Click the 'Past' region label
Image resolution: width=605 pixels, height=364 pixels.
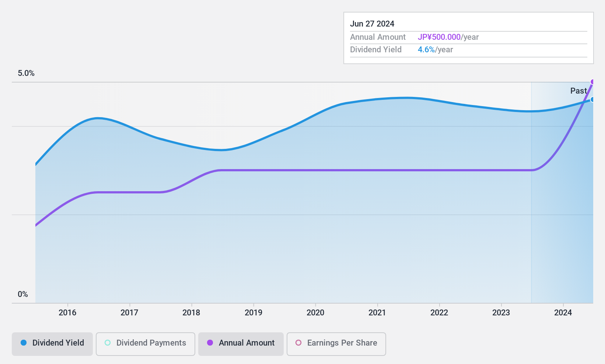[578, 91]
